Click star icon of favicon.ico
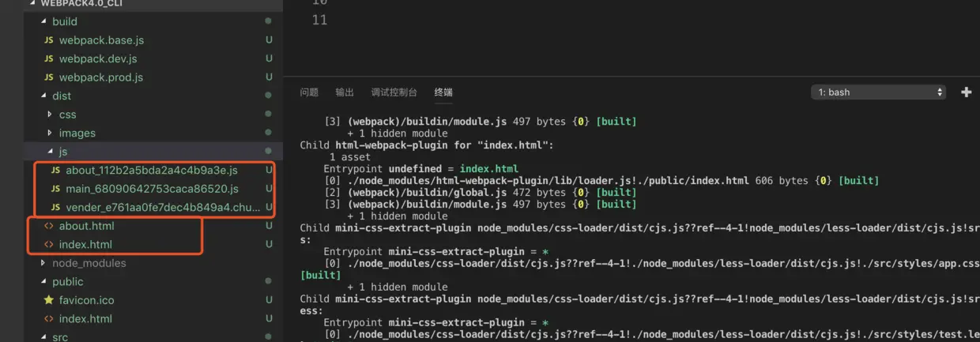 [x=49, y=300]
